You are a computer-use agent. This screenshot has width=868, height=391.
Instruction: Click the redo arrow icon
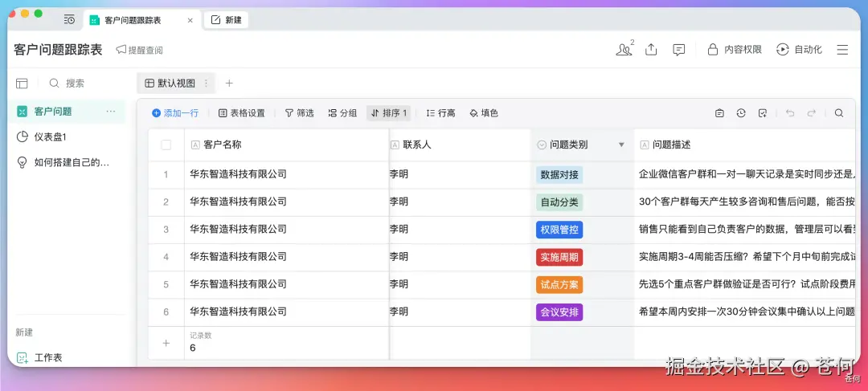(812, 113)
